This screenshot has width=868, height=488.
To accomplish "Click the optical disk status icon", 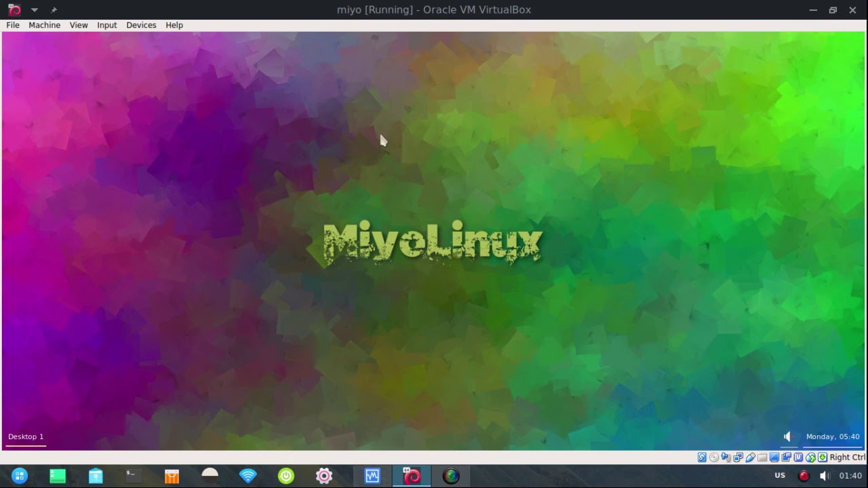I will pos(714,457).
